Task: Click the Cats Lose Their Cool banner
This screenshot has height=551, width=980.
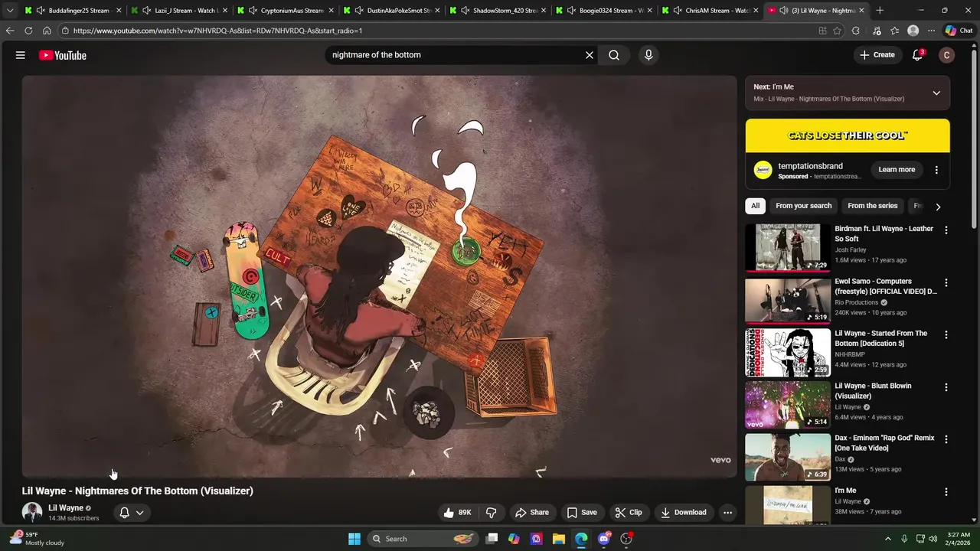Action: (848, 135)
